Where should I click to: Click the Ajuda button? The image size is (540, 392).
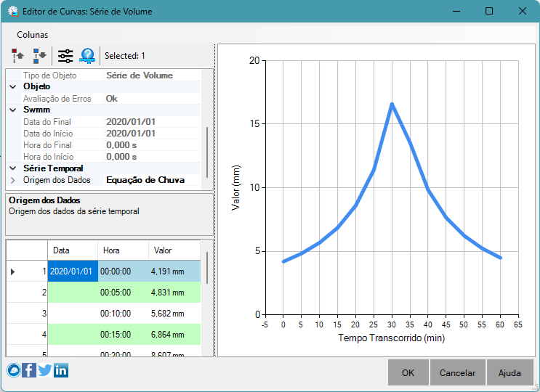click(509, 372)
